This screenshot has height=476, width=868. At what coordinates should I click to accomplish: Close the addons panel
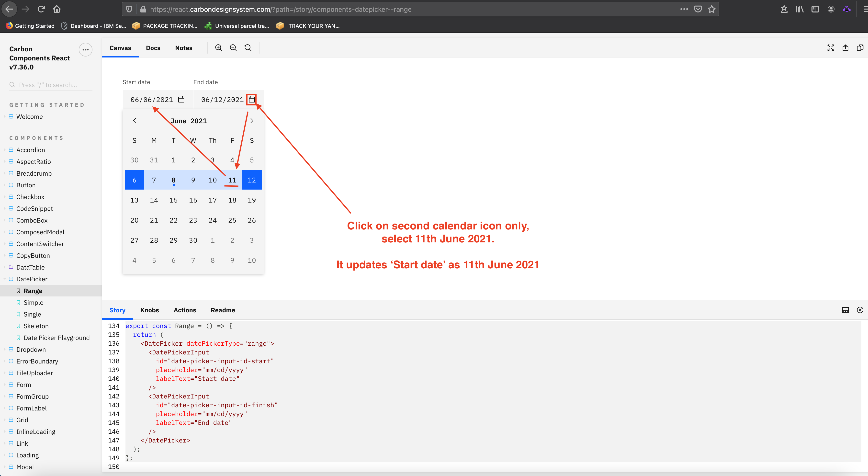coord(860,310)
